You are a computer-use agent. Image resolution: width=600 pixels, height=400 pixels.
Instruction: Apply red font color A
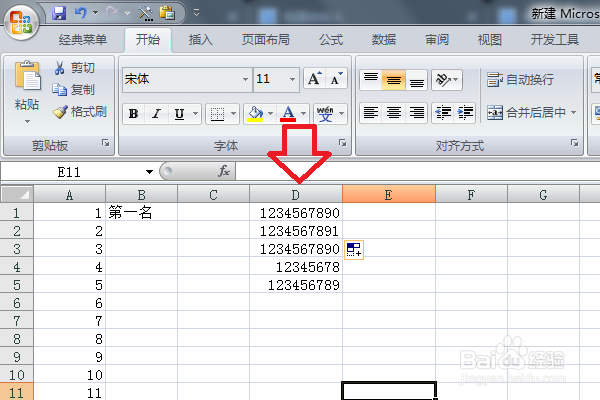(288, 114)
